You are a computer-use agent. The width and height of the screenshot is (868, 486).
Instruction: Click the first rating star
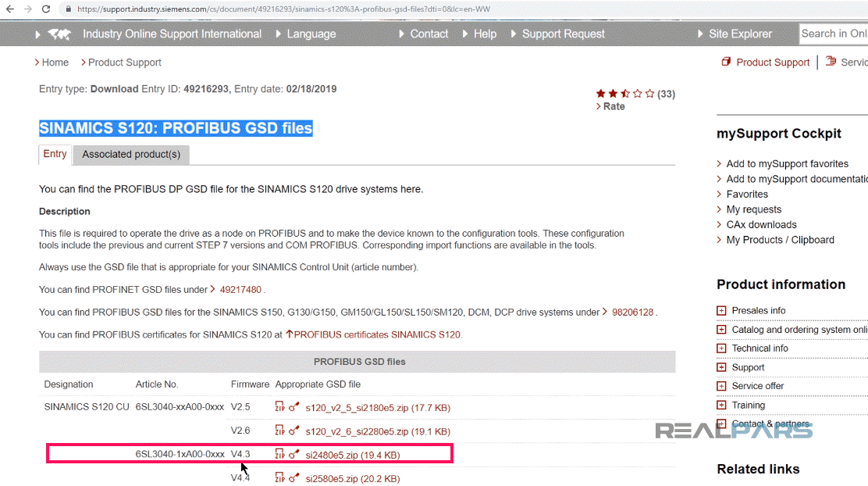pyautogui.click(x=600, y=94)
